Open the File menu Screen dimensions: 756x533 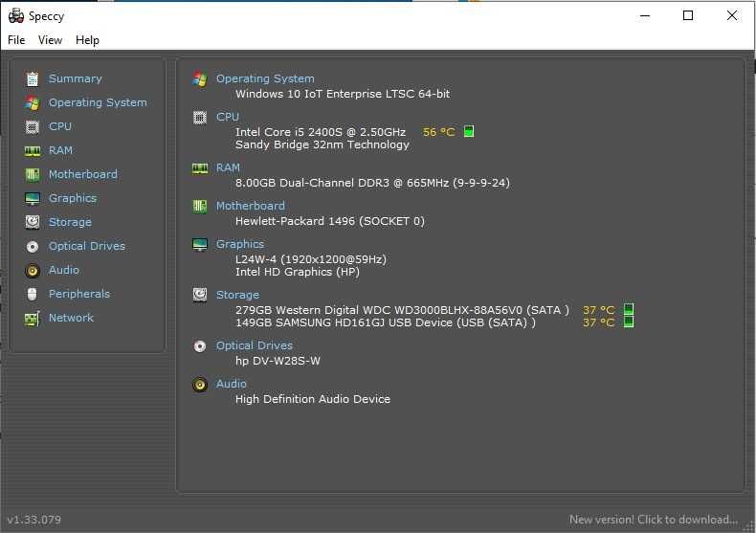pyautogui.click(x=16, y=40)
